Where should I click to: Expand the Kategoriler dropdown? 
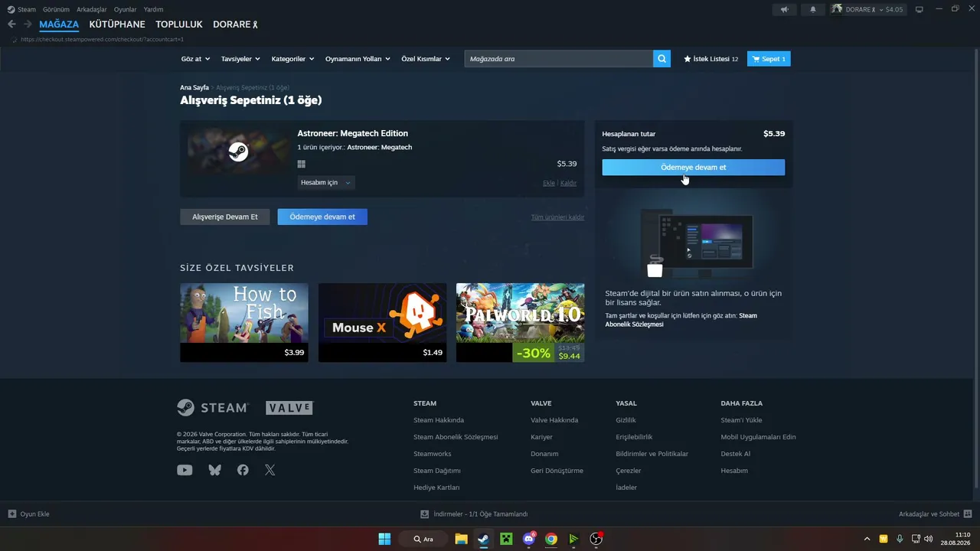click(x=292, y=59)
